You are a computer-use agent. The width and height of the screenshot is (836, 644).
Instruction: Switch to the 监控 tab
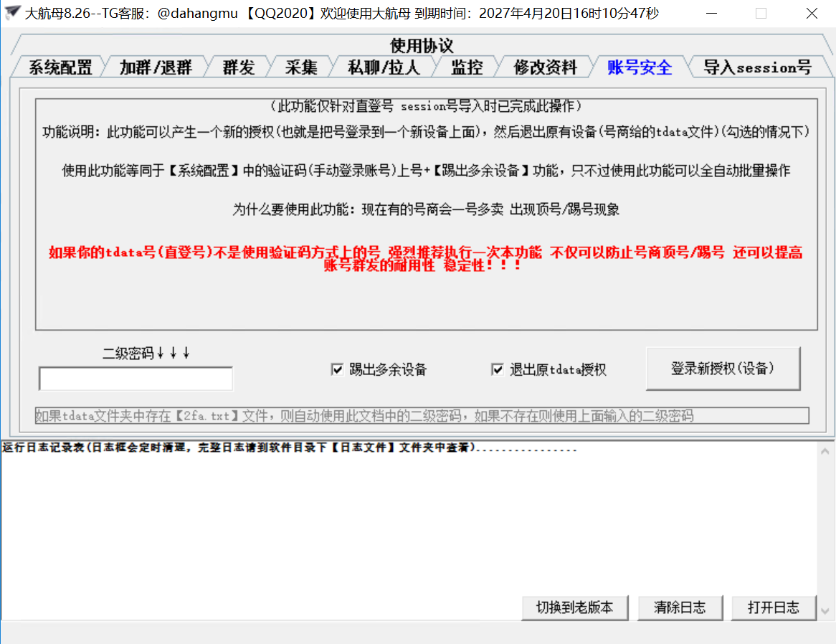click(x=466, y=67)
